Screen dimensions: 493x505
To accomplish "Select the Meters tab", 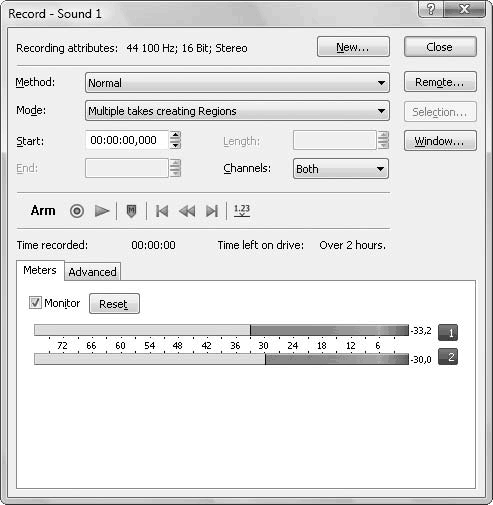I will click(x=40, y=270).
